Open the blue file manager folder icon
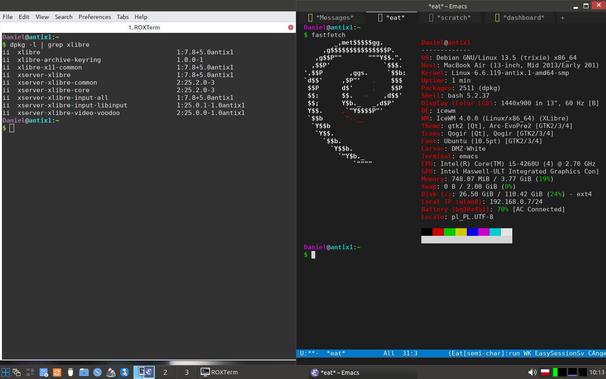 (x=84, y=372)
